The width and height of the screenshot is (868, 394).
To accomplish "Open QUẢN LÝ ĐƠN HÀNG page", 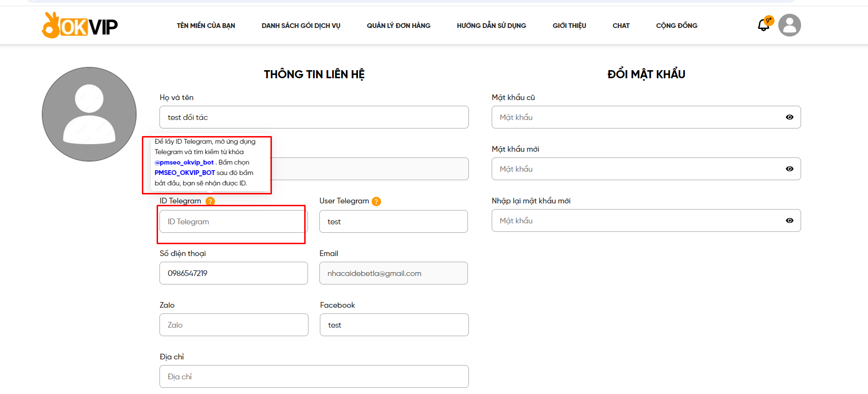I will 398,26.
